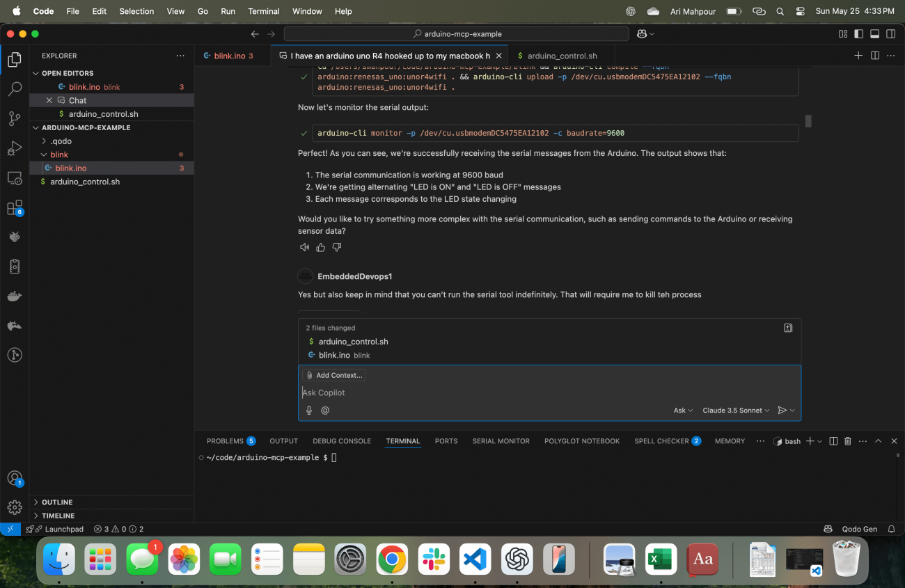
Task: Send the chat message arrow icon
Action: click(x=782, y=411)
